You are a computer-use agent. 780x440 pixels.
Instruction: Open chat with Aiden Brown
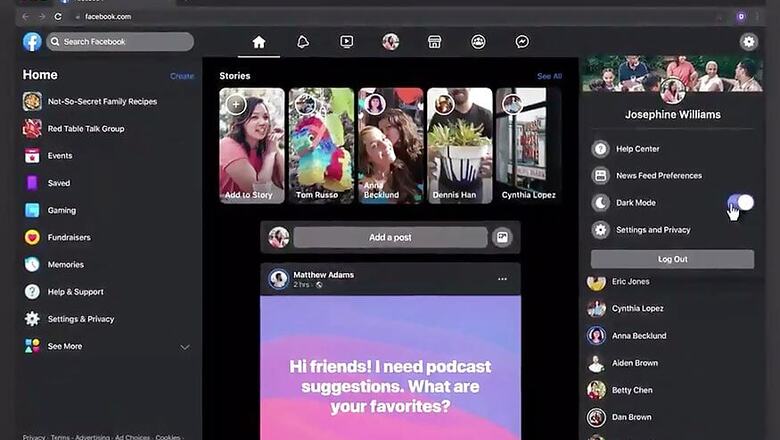[635, 363]
